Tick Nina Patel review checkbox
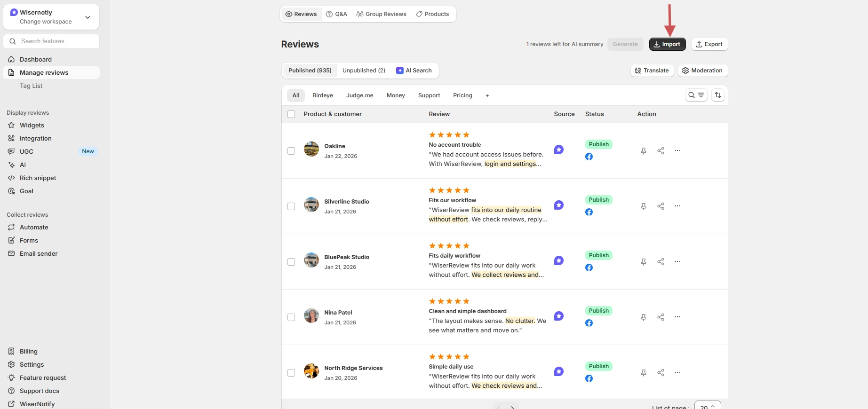The height and width of the screenshot is (409, 868). tap(291, 317)
